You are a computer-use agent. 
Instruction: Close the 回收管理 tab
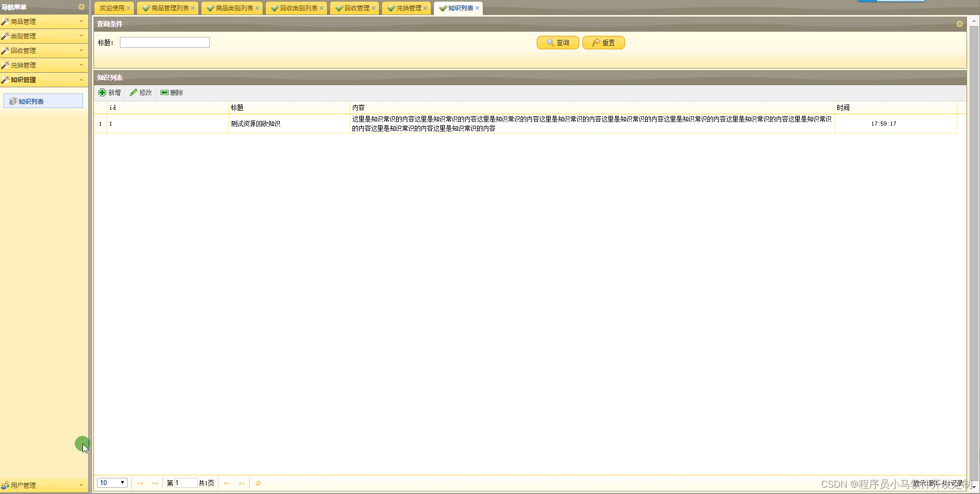pyautogui.click(x=373, y=8)
